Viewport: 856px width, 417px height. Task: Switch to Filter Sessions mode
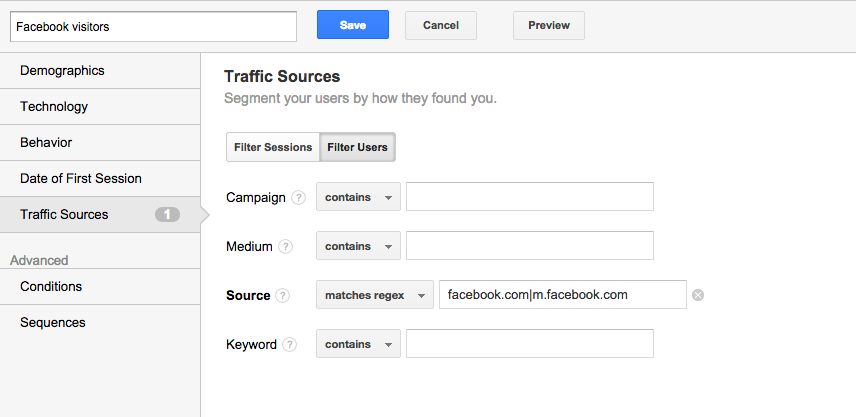pyautogui.click(x=273, y=147)
